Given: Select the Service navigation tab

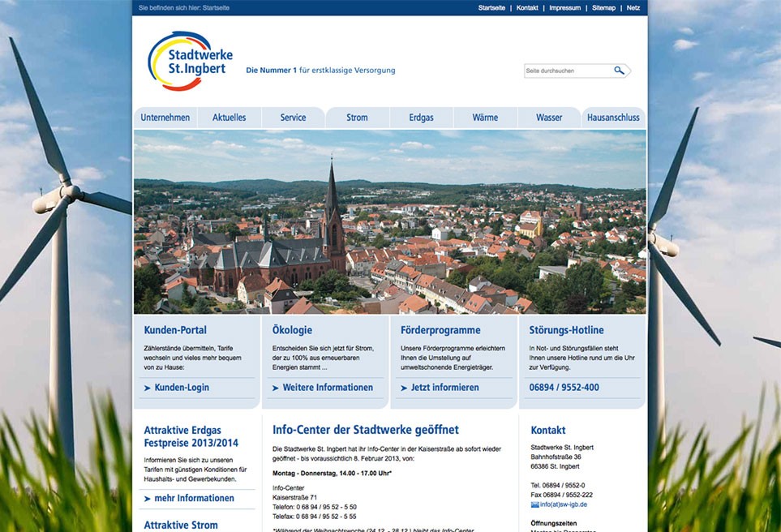Looking at the screenshot, I should (x=293, y=118).
